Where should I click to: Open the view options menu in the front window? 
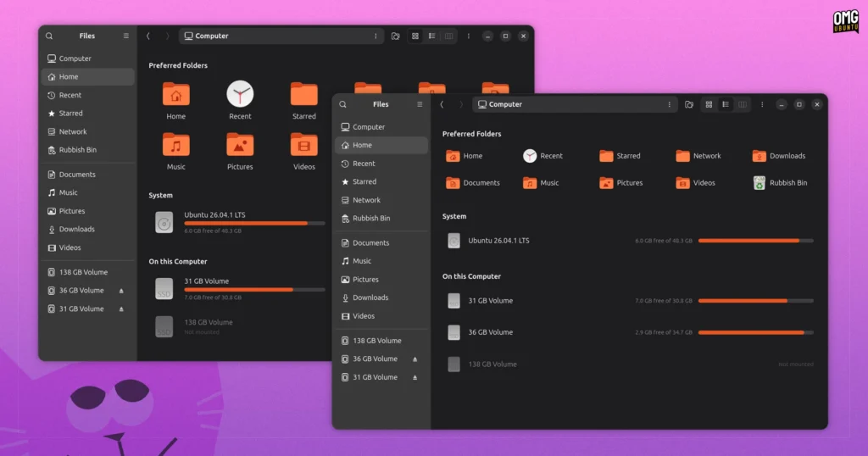(762, 104)
